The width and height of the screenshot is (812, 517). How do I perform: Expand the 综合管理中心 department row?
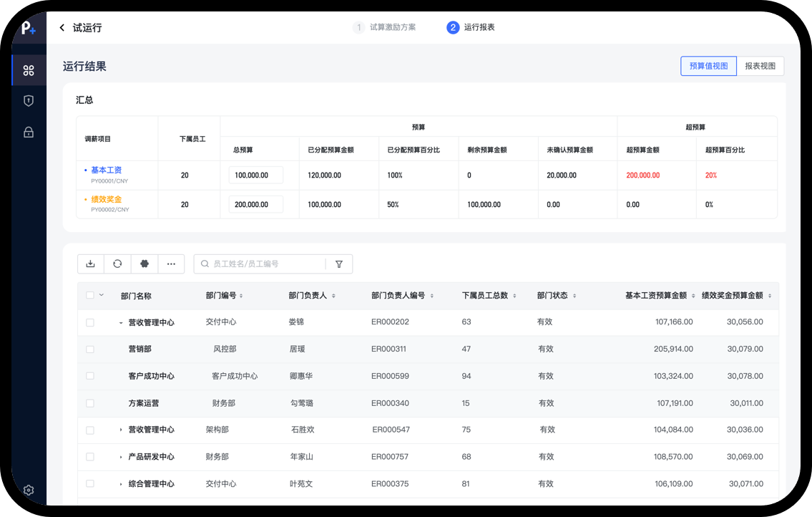[121, 484]
